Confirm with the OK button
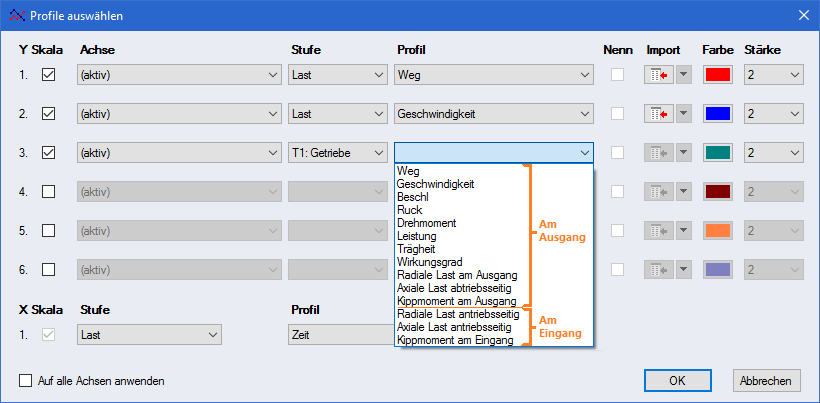Viewport: 820px width, 403px height. tap(677, 381)
